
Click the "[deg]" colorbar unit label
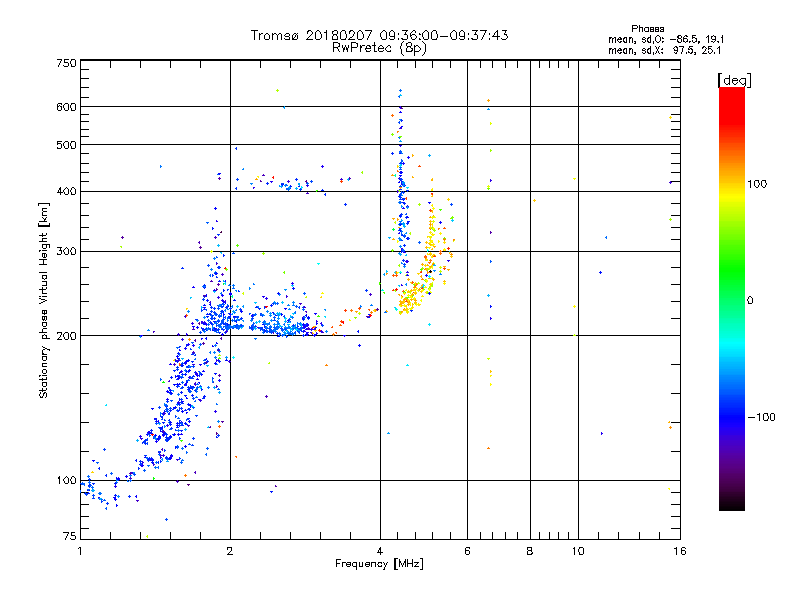(x=734, y=80)
